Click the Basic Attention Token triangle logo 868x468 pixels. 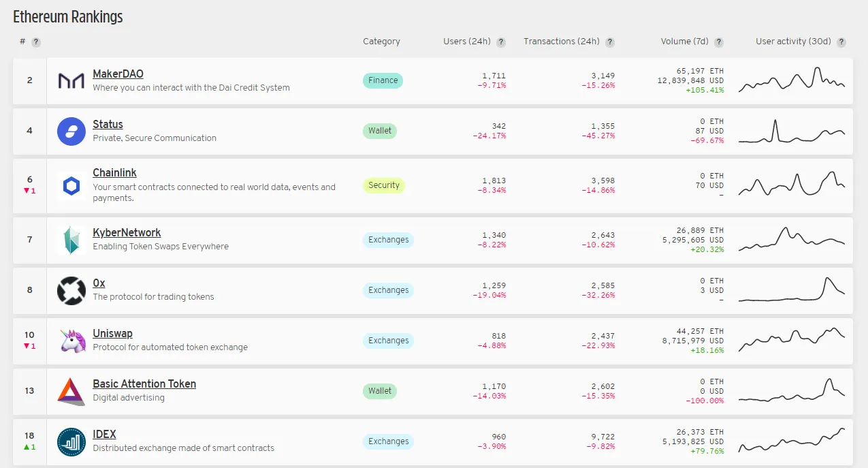click(71, 391)
